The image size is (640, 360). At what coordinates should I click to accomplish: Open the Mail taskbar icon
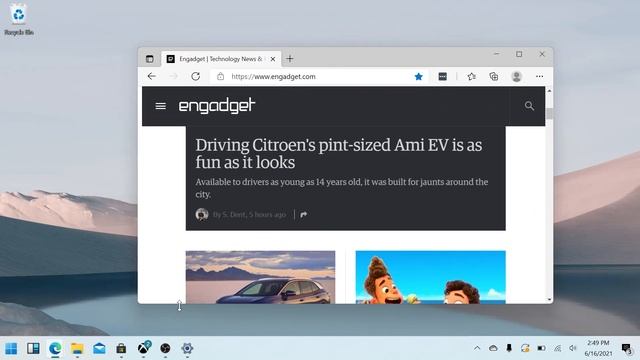pos(99,349)
